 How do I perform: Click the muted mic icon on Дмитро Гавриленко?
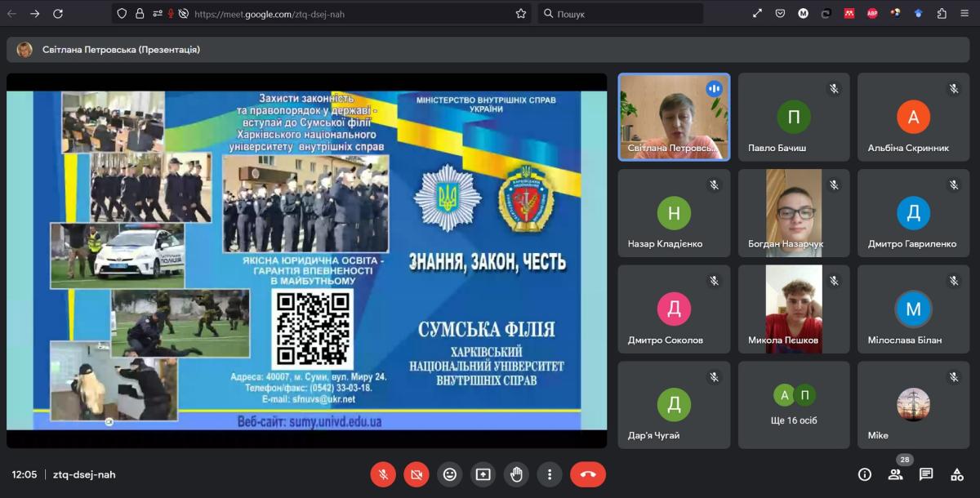click(x=954, y=185)
